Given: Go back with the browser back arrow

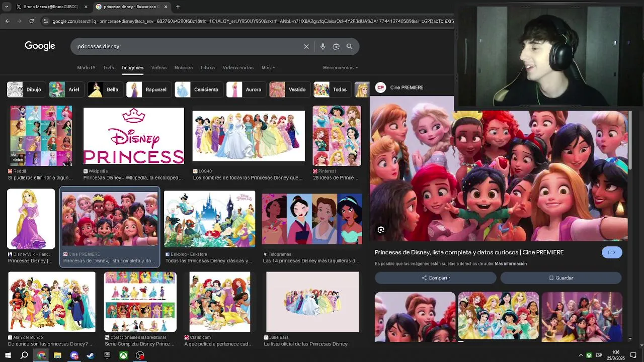Looking at the screenshot, I should pos(7,21).
